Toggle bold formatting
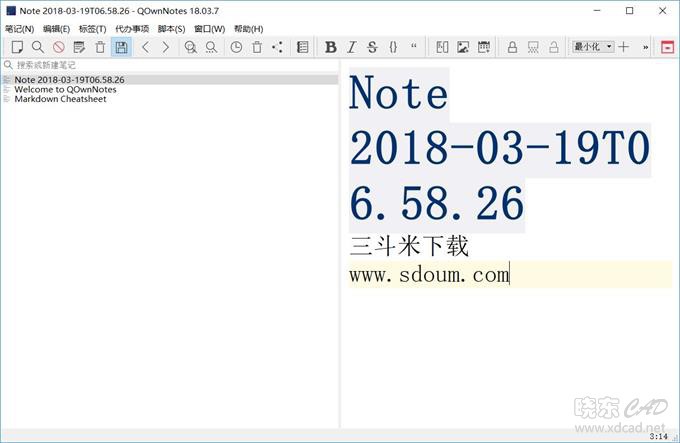The width and height of the screenshot is (680, 443). point(330,47)
